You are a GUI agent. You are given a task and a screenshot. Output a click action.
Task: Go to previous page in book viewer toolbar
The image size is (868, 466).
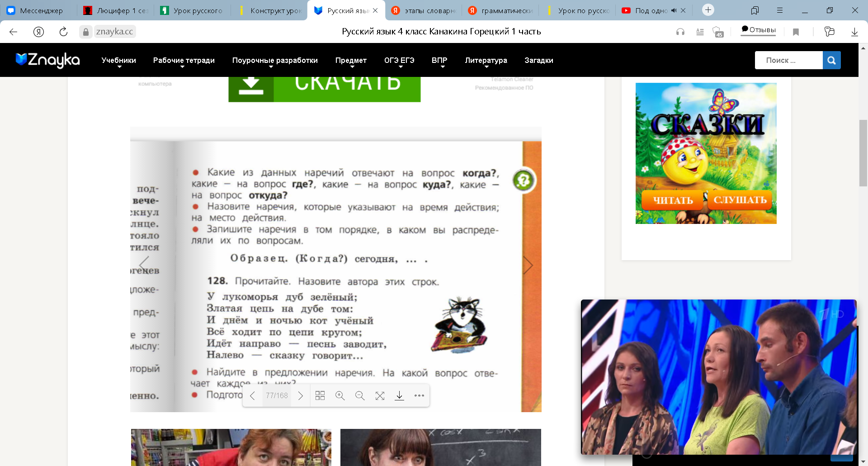pyautogui.click(x=252, y=396)
